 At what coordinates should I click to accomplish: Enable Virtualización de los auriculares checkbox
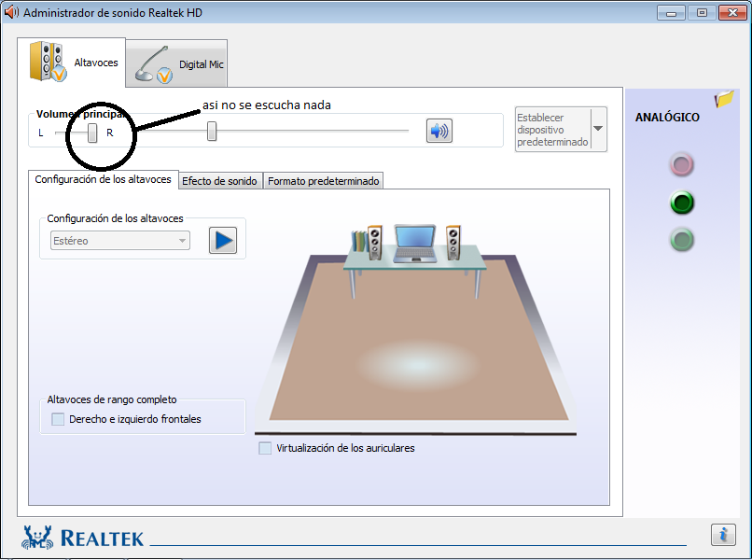pyautogui.click(x=265, y=448)
